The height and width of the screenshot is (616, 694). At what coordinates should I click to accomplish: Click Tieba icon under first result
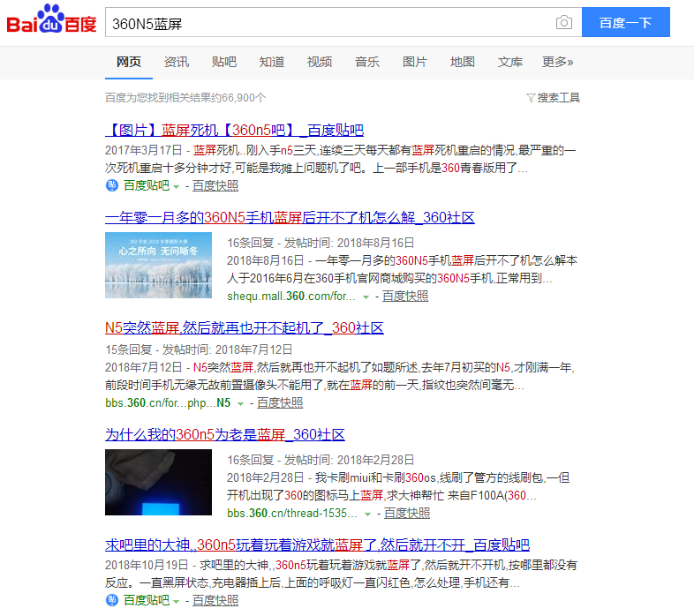point(112,185)
